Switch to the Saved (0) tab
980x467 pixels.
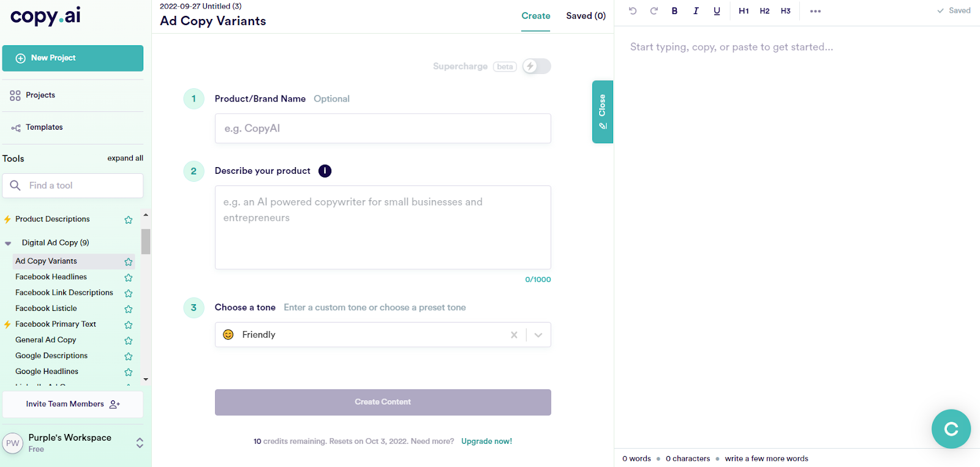coord(586,16)
